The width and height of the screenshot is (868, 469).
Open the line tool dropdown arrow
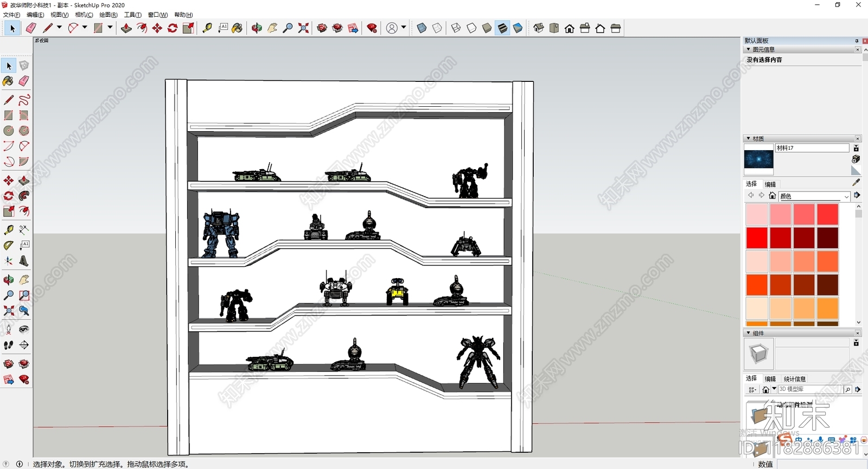[x=59, y=27]
